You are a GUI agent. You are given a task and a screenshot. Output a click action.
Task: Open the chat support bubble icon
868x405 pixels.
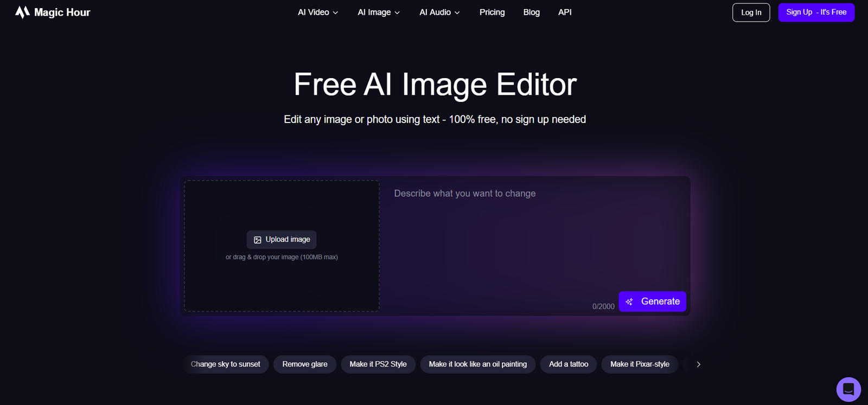click(x=848, y=389)
